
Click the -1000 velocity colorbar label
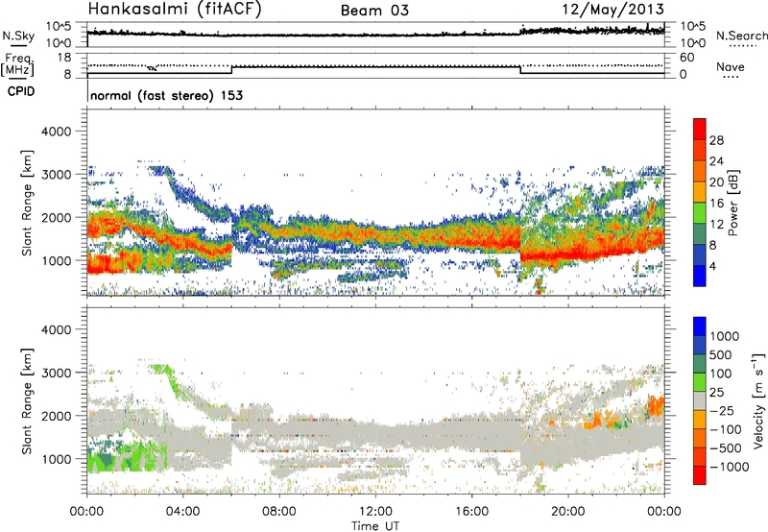click(729, 467)
